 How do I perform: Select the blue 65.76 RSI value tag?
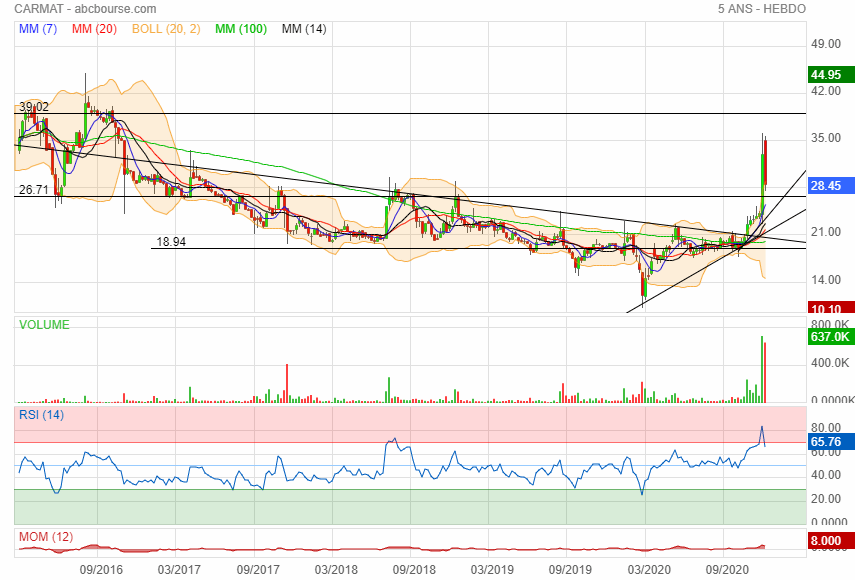pyautogui.click(x=831, y=440)
